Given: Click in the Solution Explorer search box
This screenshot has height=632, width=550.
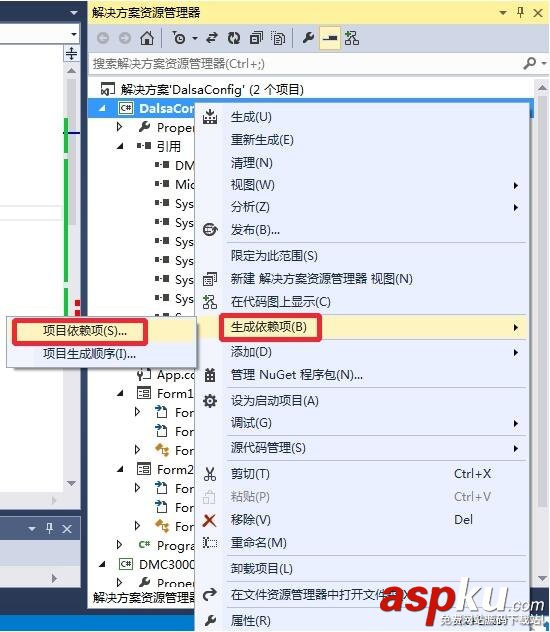Looking at the screenshot, I should click(x=306, y=63).
